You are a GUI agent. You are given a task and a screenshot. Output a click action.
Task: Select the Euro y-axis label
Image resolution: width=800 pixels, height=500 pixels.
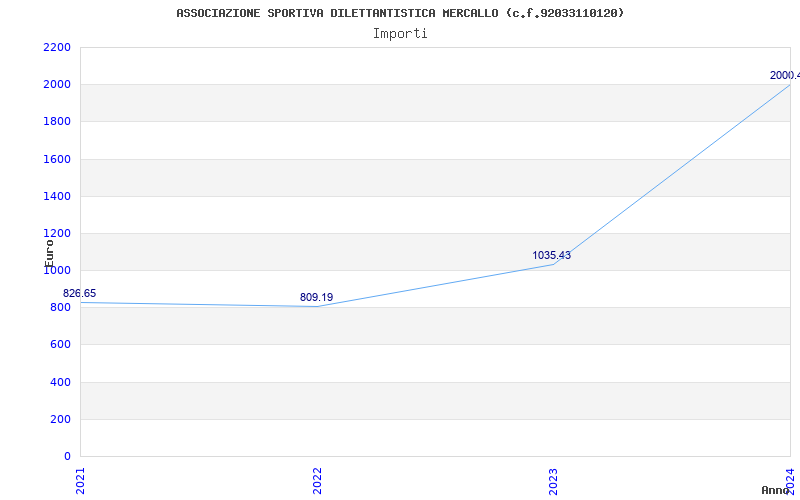click(49, 251)
